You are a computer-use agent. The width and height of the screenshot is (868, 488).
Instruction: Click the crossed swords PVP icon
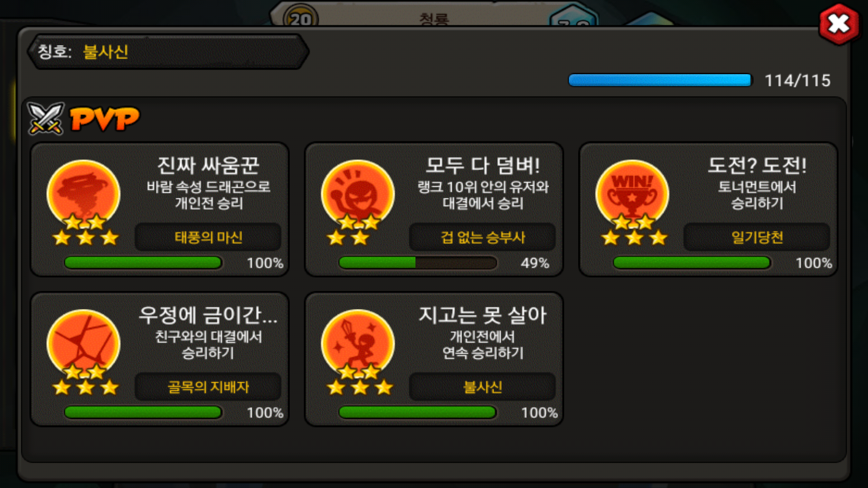(x=46, y=118)
